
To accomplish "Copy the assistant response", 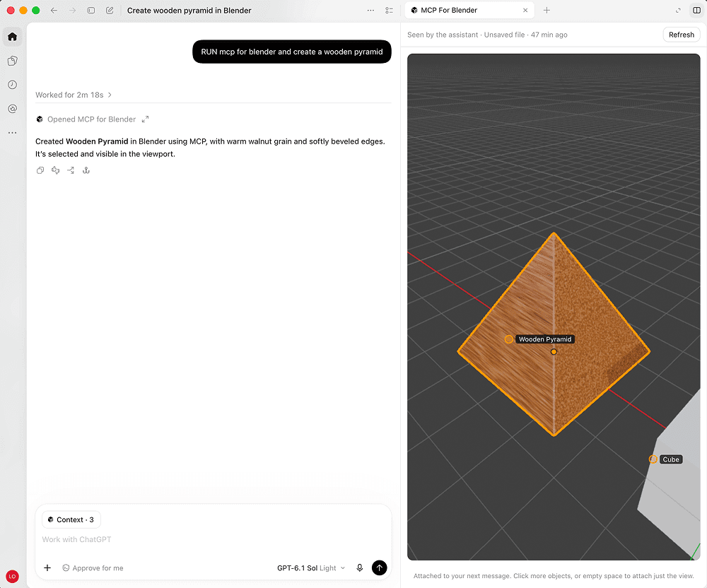I will pyautogui.click(x=40, y=170).
